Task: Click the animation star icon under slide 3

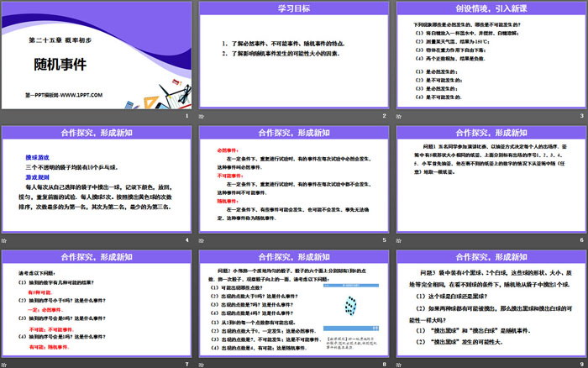Action: [x=399, y=116]
